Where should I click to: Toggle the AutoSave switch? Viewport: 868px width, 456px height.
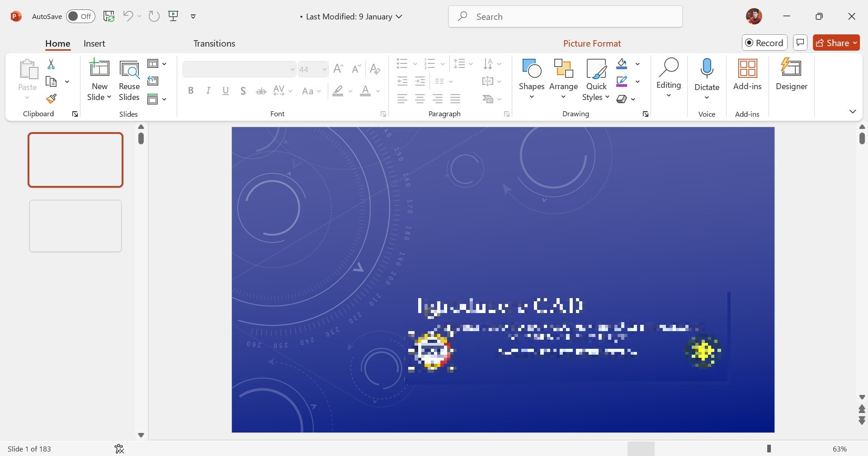pos(80,16)
